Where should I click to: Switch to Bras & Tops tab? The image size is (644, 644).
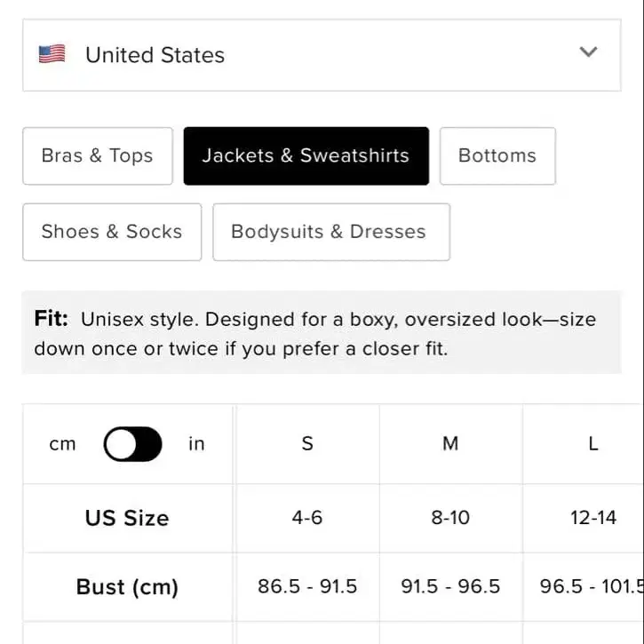coord(97,155)
